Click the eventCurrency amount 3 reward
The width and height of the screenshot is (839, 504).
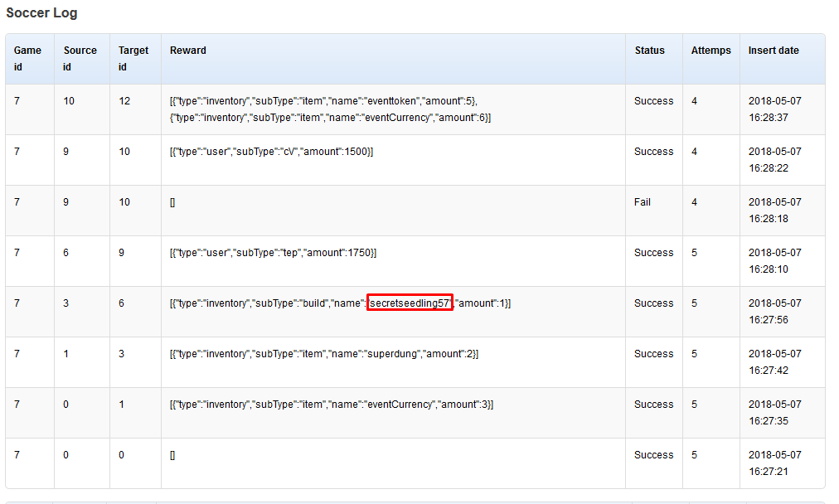tap(332, 405)
